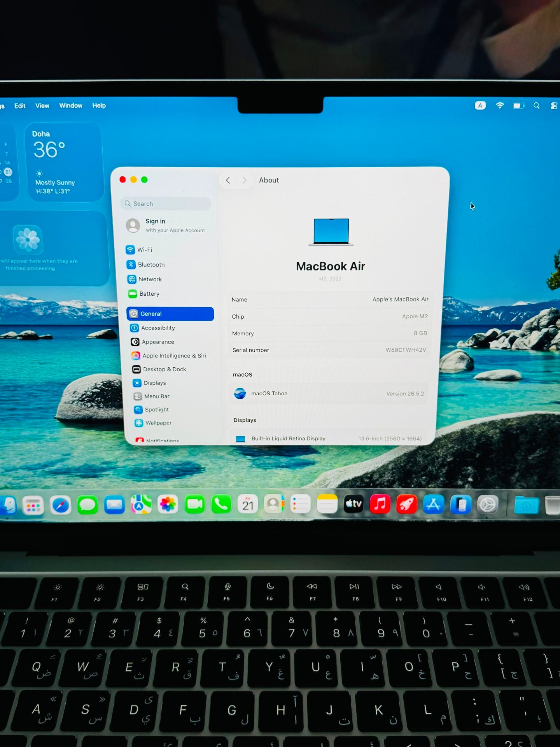Click the Name value Apple's MacBook Air
Image resolution: width=560 pixels, height=747 pixels.
401,299
